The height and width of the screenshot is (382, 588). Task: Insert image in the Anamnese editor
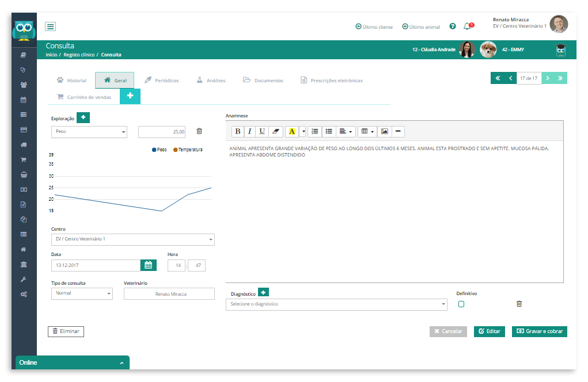point(384,131)
